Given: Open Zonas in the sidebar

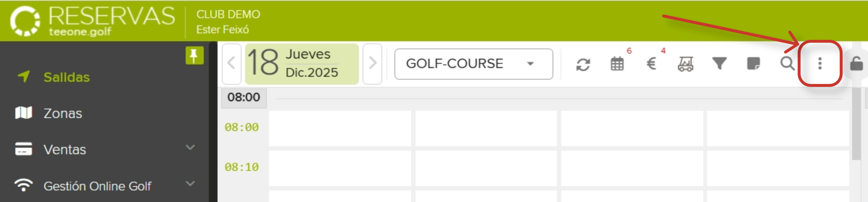Looking at the screenshot, I should [x=63, y=113].
